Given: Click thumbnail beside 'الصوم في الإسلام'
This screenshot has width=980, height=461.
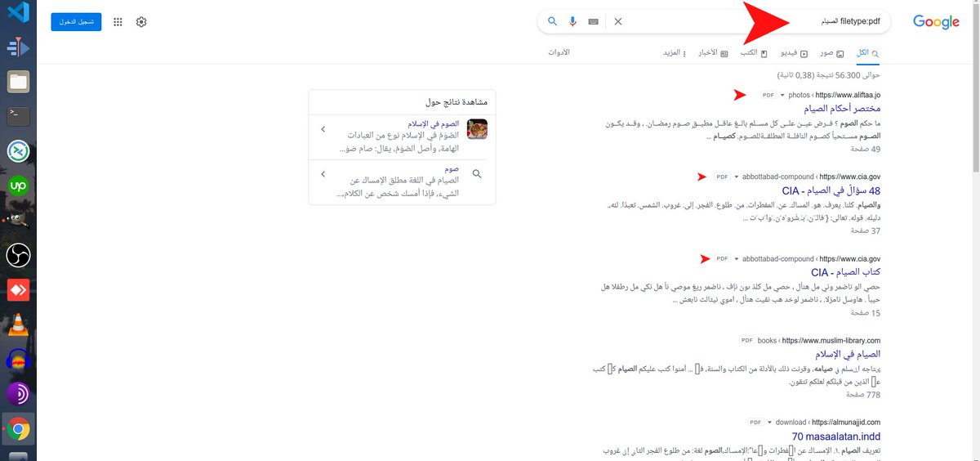Looking at the screenshot, I should point(477,129).
